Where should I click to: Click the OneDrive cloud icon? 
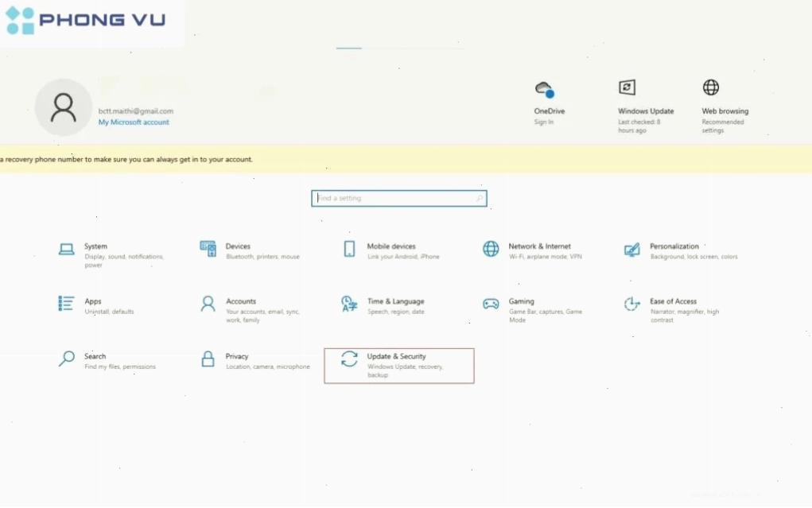[544, 90]
